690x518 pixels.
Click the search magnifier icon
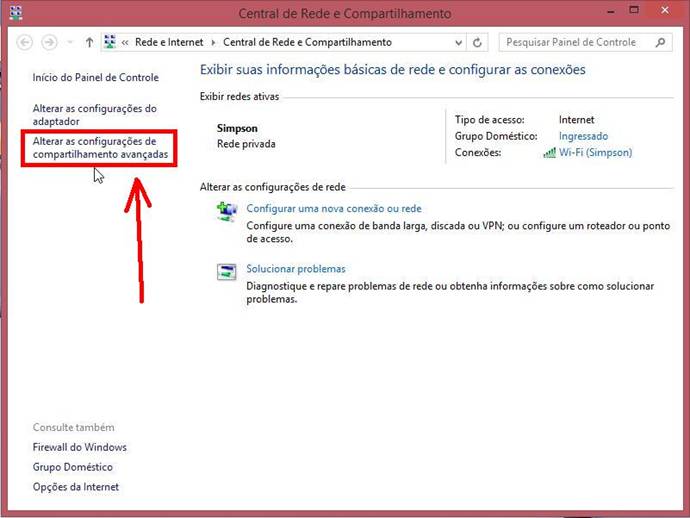tap(660, 43)
